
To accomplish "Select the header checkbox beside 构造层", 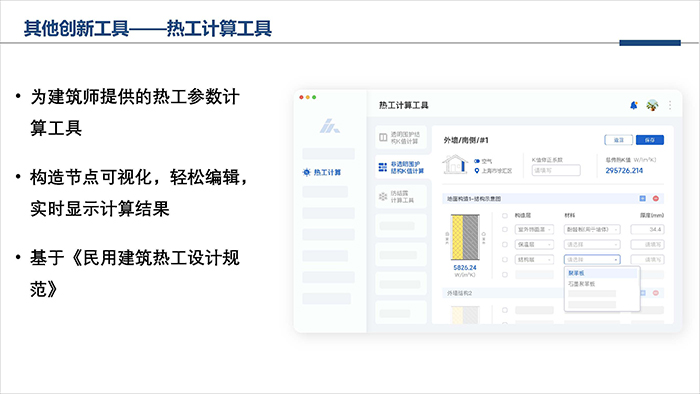I will (504, 216).
